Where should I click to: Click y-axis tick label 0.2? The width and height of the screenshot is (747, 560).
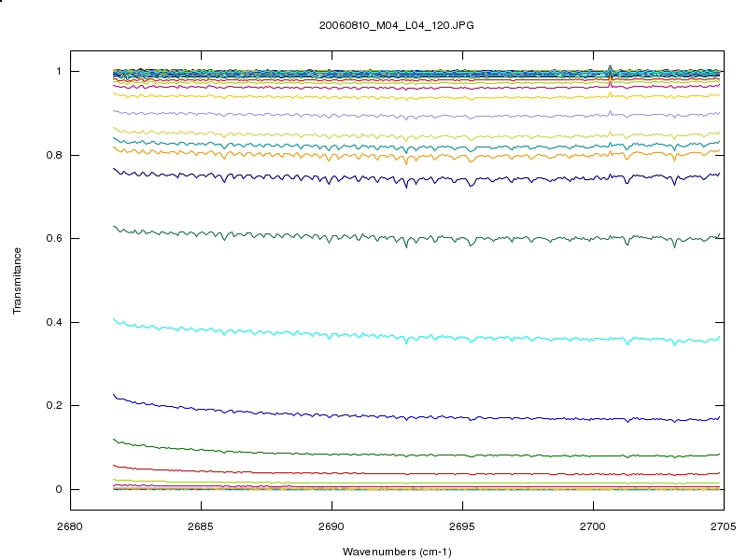[x=54, y=406]
